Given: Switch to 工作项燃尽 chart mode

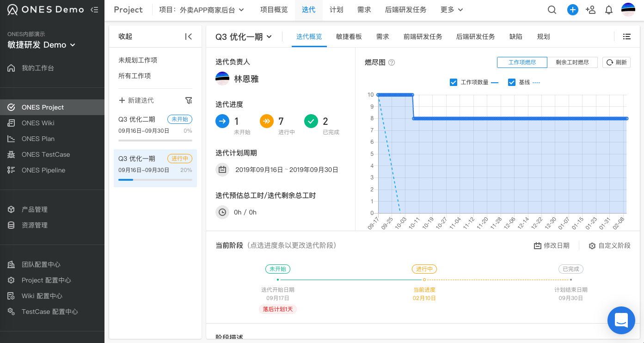Looking at the screenshot, I should click(x=522, y=62).
